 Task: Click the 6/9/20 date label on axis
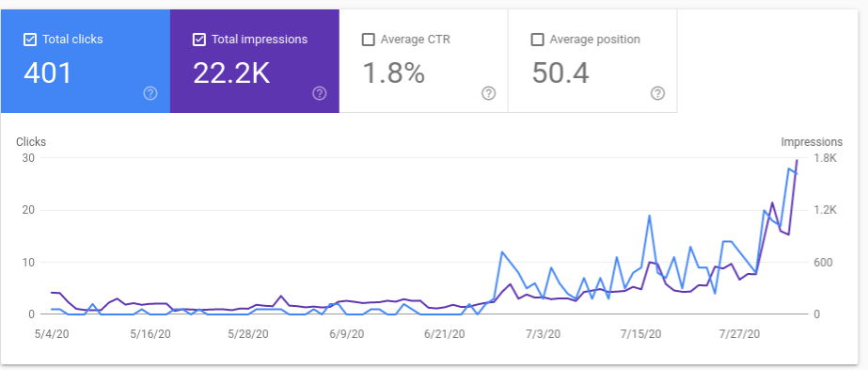(x=348, y=334)
